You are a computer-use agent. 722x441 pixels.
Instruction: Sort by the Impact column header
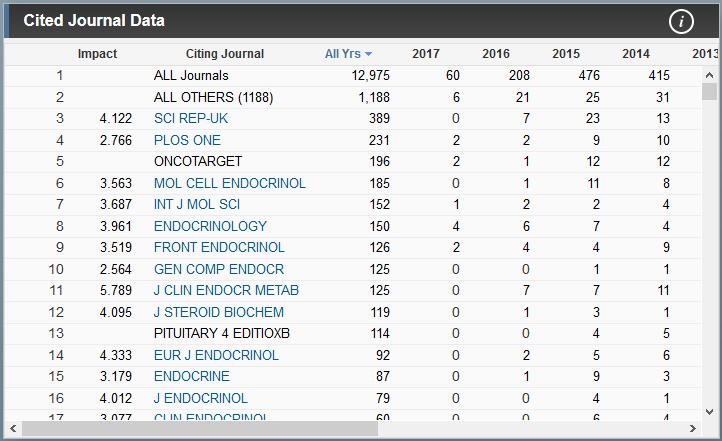97,54
